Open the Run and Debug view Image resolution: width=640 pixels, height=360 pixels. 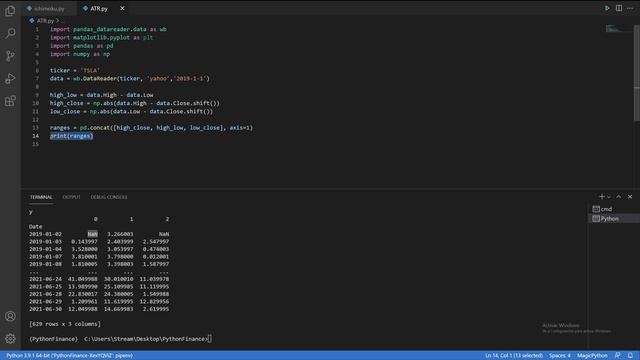[10, 78]
